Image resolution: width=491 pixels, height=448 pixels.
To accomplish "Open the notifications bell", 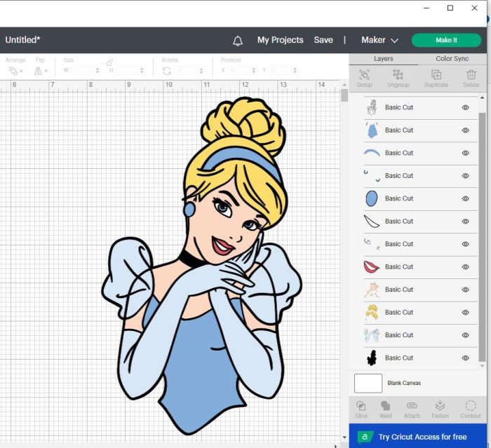I will [238, 41].
